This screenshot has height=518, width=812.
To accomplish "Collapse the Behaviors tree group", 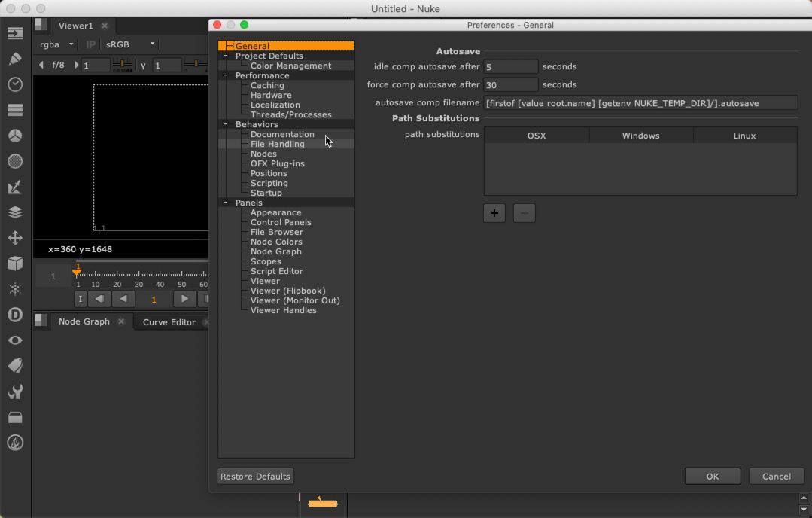I will coord(225,124).
